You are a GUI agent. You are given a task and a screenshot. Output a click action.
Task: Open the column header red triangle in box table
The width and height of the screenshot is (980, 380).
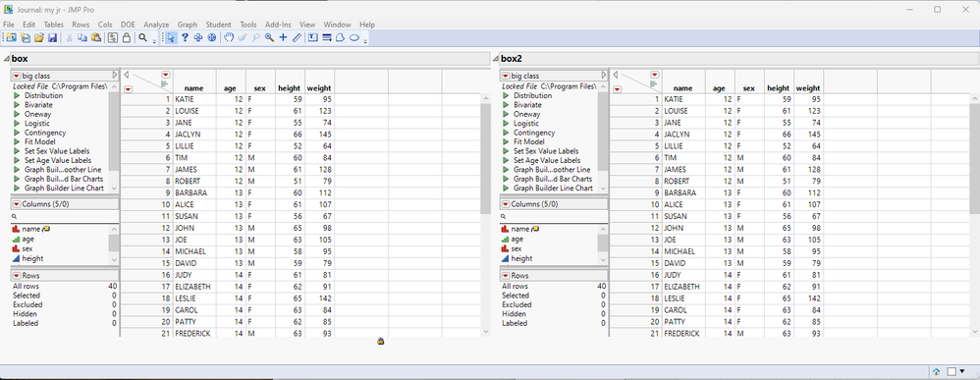pos(166,75)
